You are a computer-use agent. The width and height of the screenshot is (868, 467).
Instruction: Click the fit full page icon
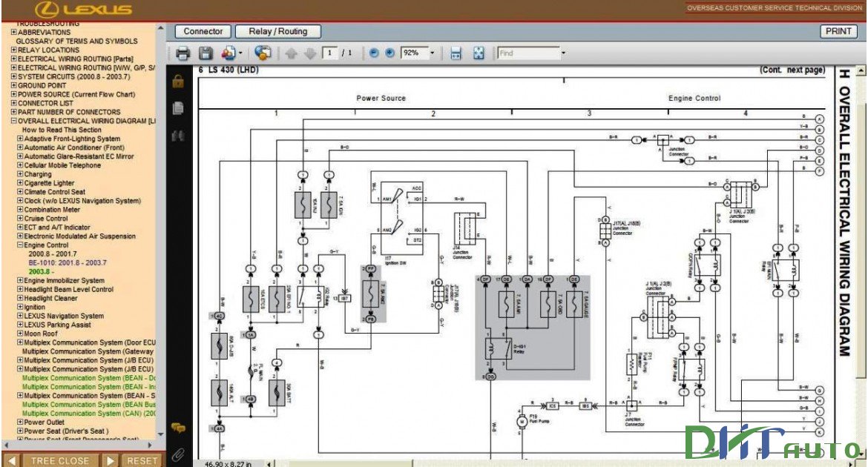click(479, 53)
